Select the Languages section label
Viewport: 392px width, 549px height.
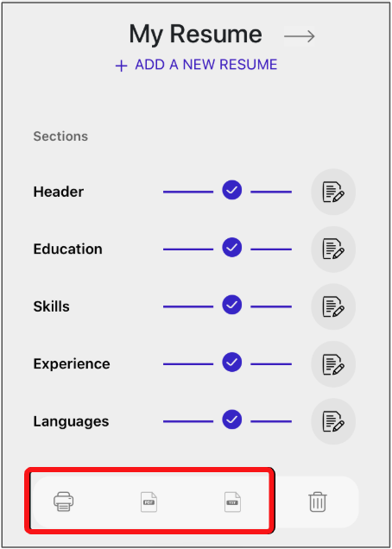(71, 421)
